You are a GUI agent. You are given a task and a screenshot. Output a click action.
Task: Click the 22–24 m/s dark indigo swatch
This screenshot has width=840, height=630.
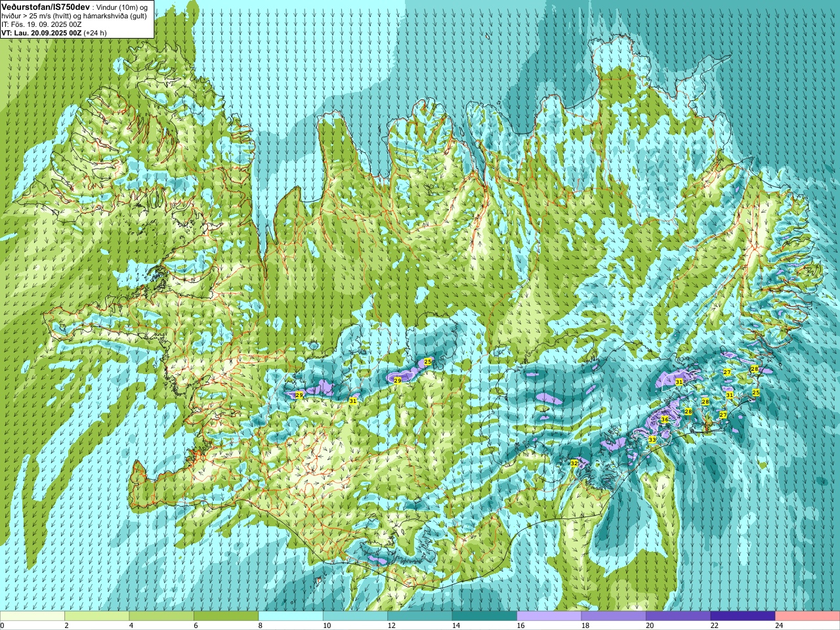click(x=743, y=616)
